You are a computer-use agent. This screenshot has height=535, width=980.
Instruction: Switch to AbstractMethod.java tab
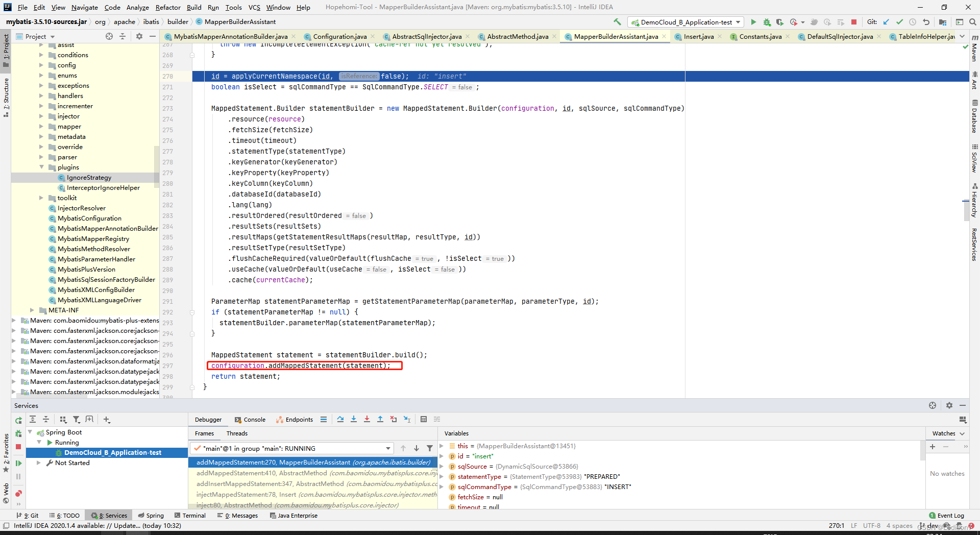pyautogui.click(x=518, y=36)
